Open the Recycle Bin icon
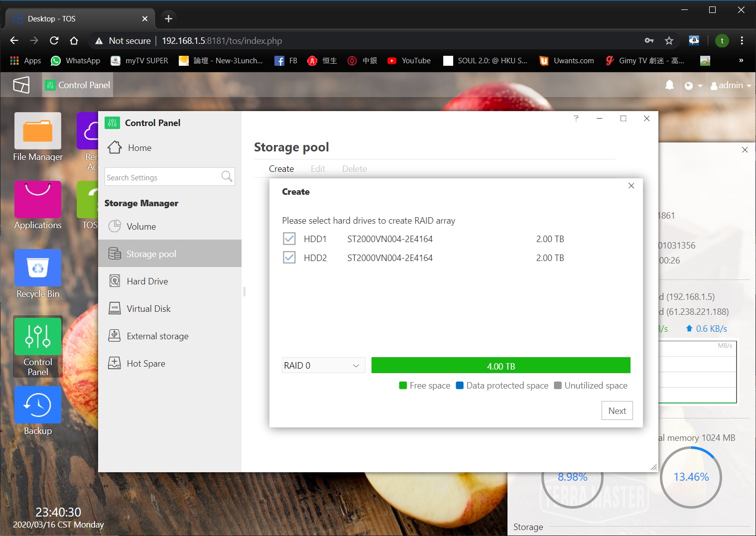The height and width of the screenshot is (536, 756). point(38,268)
